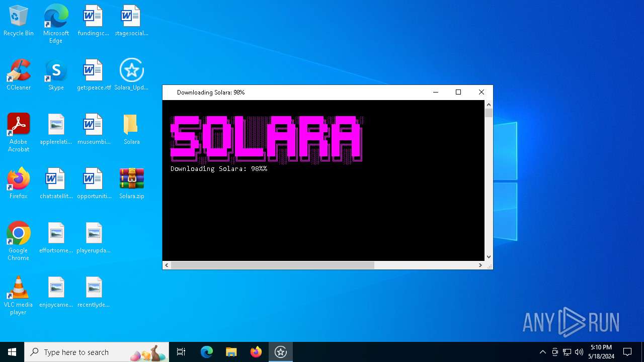Image resolution: width=644 pixels, height=362 pixels.
Task: Open Firefox from the taskbar
Action: tap(256, 352)
